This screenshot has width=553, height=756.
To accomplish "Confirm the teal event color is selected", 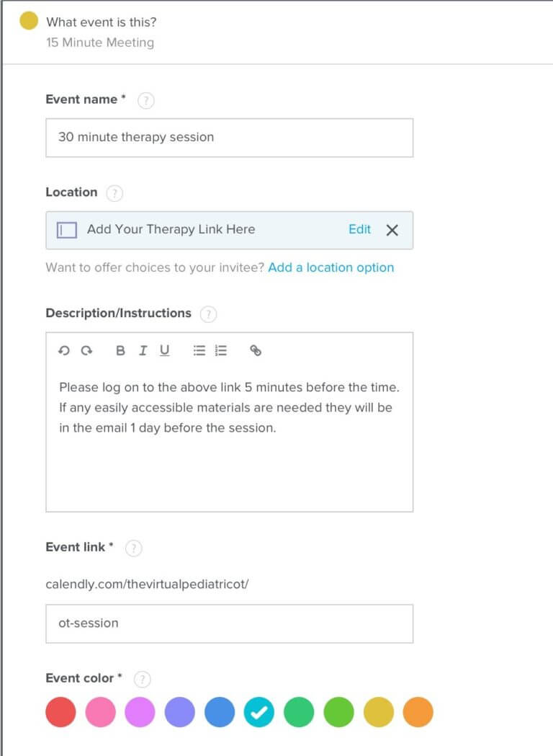I will coord(259,712).
